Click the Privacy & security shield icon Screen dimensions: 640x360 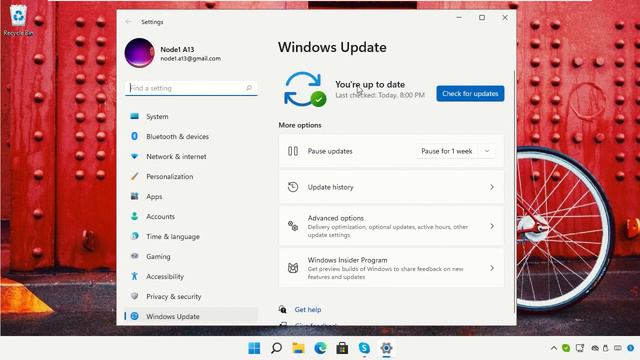[134, 296]
